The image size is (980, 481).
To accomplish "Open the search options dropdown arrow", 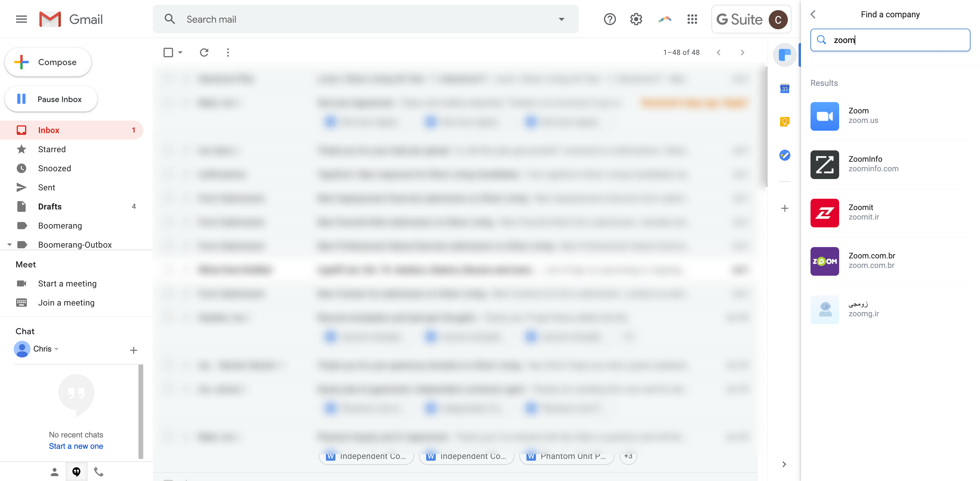I will [561, 19].
